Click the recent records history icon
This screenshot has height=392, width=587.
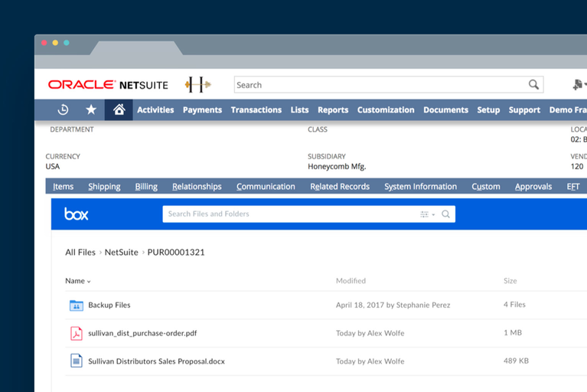63,109
